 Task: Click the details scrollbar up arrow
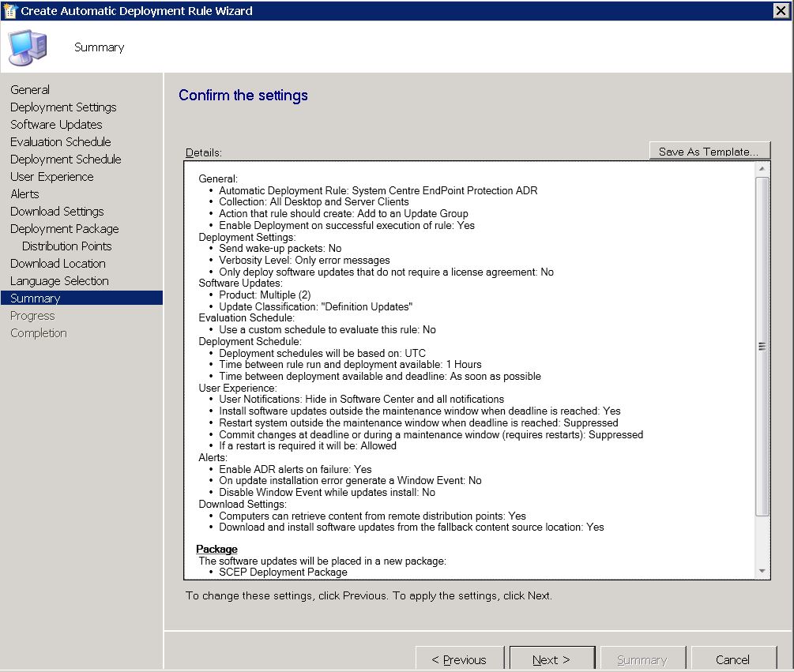pos(762,168)
